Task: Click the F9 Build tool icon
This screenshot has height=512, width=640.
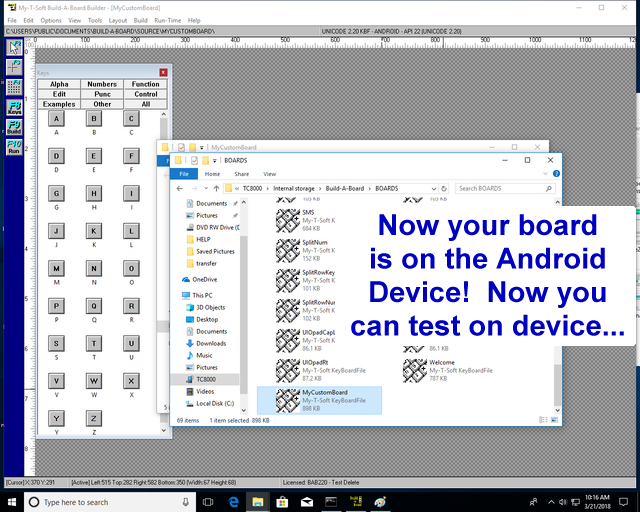Action: (x=14, y=126)
